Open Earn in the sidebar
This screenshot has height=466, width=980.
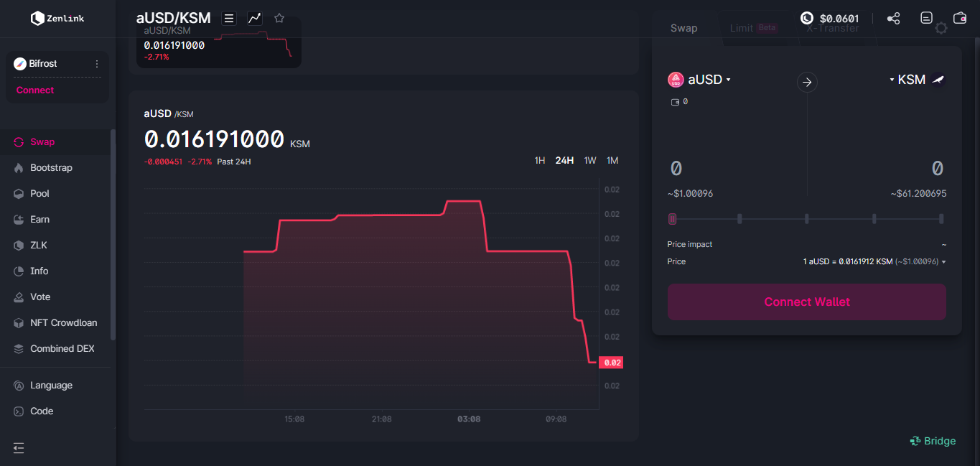point(56,219)
